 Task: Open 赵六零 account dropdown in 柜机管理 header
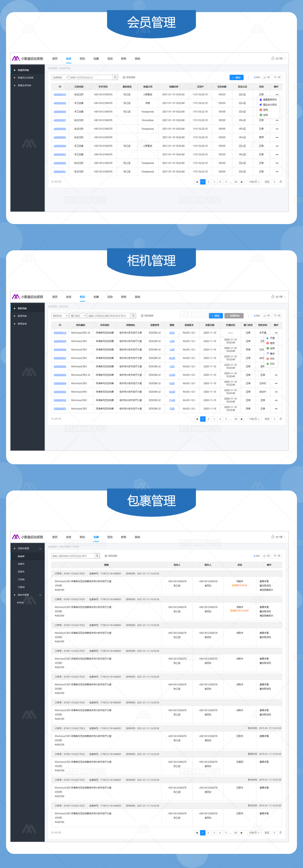[x=279, y=297]
